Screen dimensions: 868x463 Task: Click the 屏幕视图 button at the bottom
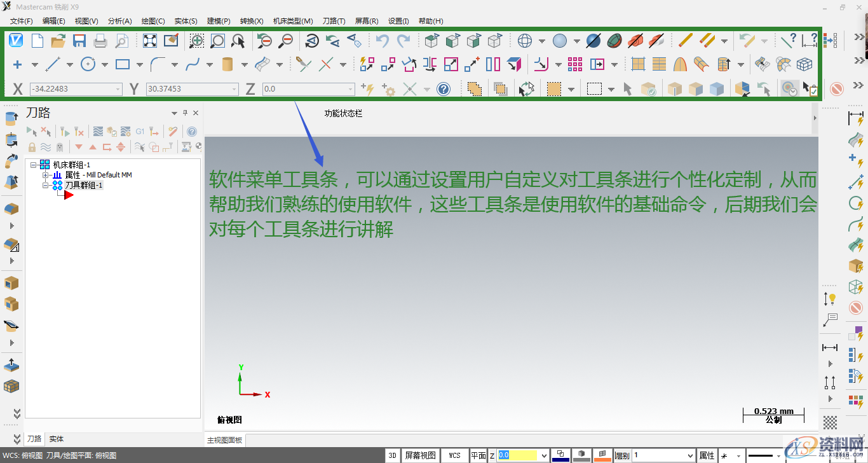coord(419,455)
